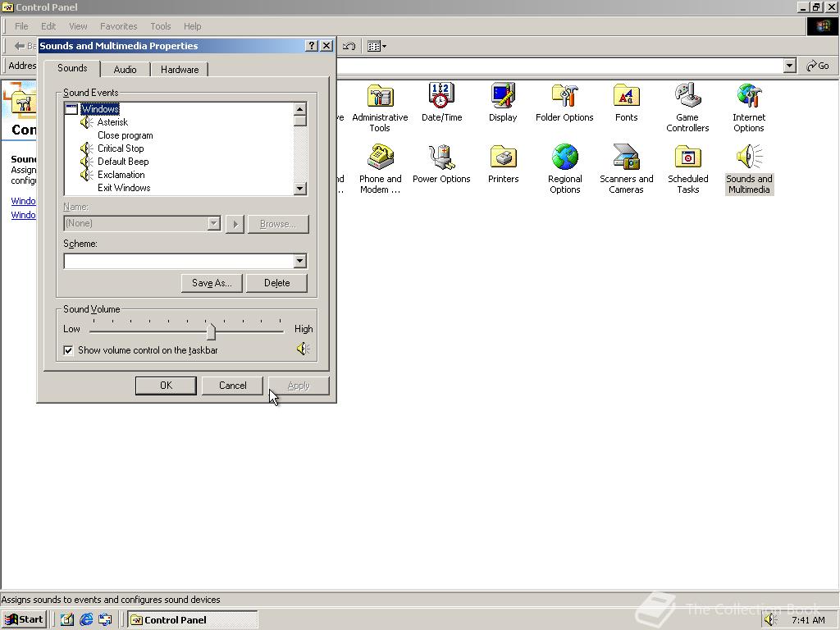Select Exit Windows sound event
Viewport: 840px width, 630px height.
coord(124,188)
